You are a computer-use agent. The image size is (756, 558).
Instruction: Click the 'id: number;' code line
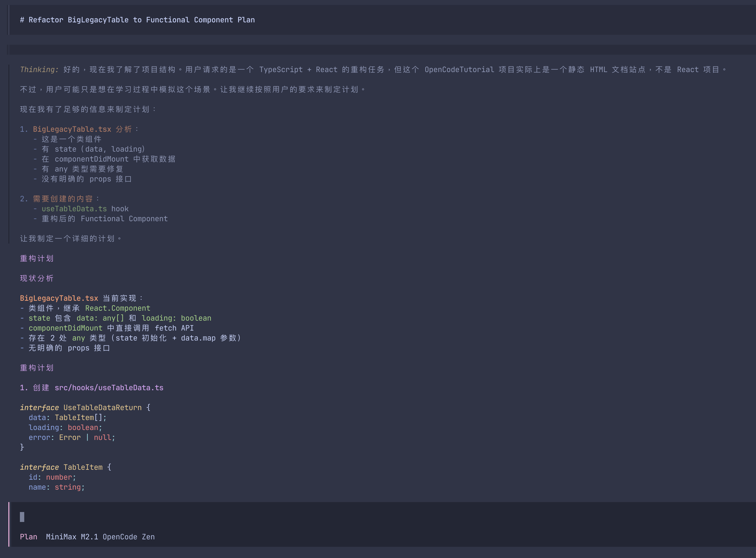coord(53,477)
